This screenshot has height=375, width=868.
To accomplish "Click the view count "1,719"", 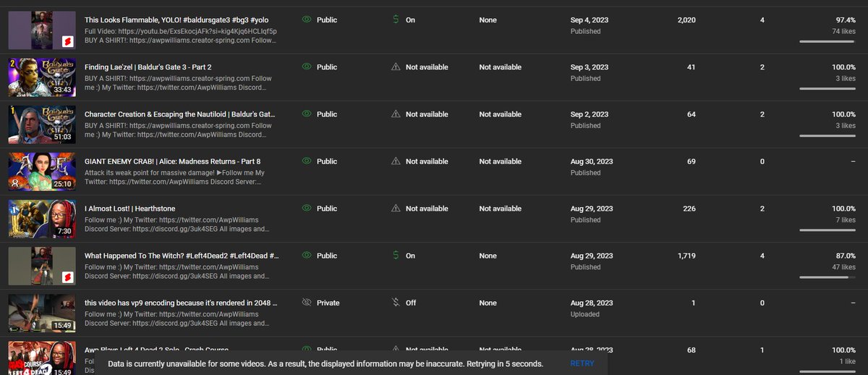I will (687, 256).
